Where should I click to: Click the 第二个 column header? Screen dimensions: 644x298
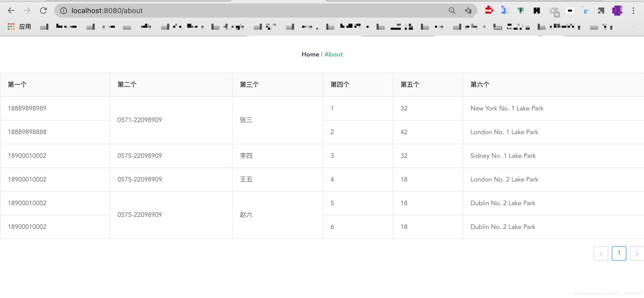pos(171,85)
